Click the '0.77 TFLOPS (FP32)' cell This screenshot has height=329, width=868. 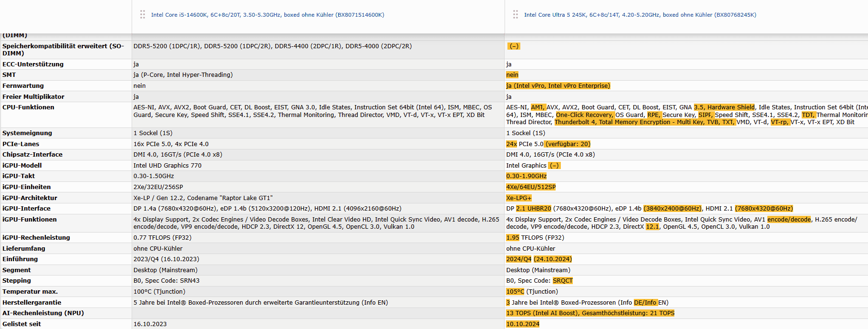pyautogui.click(x=162, y=237)
